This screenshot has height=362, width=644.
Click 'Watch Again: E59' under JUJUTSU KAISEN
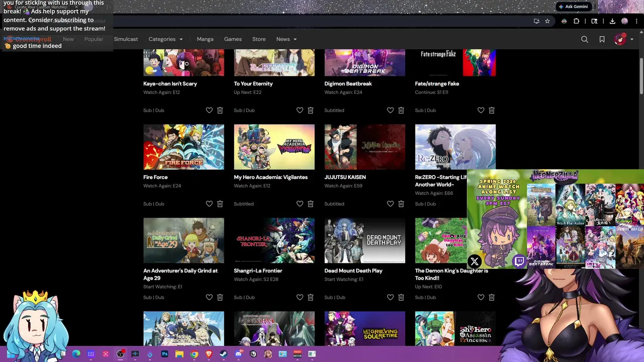343,186
